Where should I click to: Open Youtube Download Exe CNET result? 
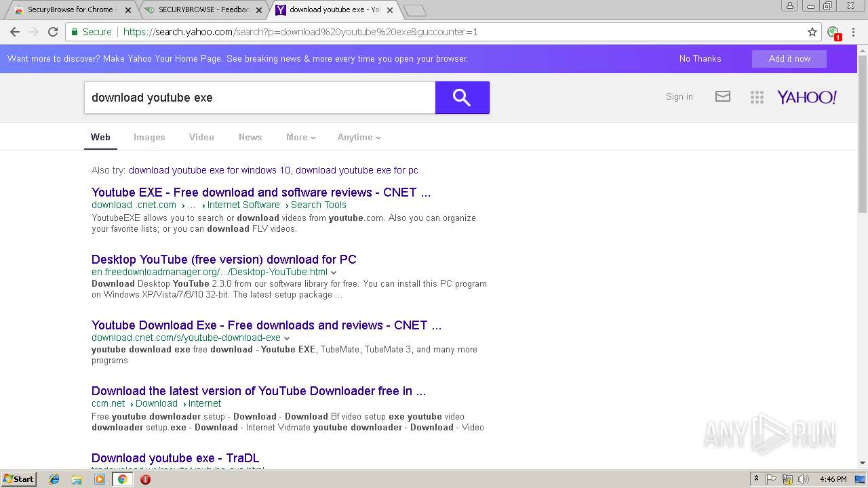(x=267, y=325)
